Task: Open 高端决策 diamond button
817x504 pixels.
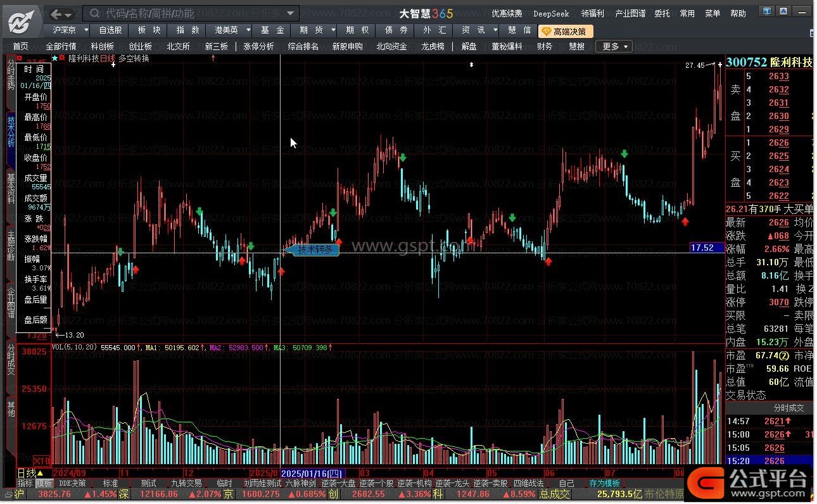Action: tap(566, 31)
